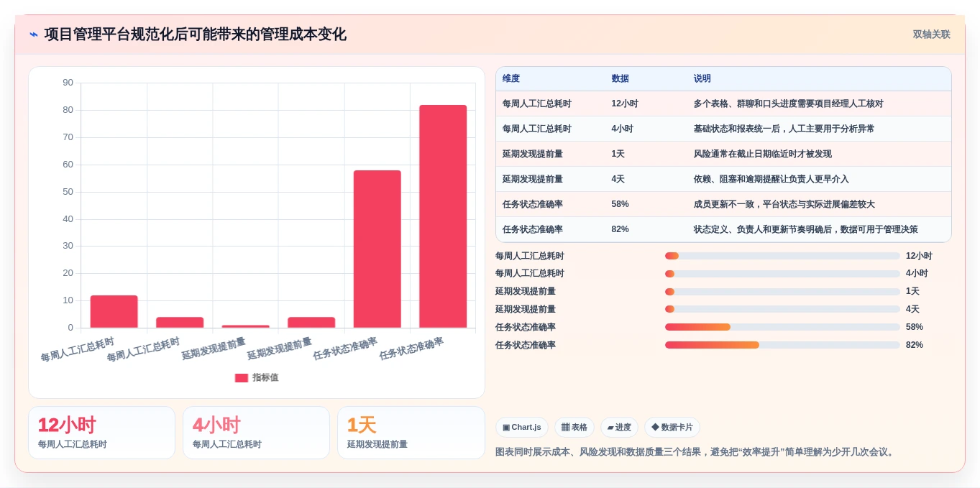Open the 1天 stat card 延期发现提前量
The width and height of the screenshot is (980, 488).
click(x=411, y=433)
